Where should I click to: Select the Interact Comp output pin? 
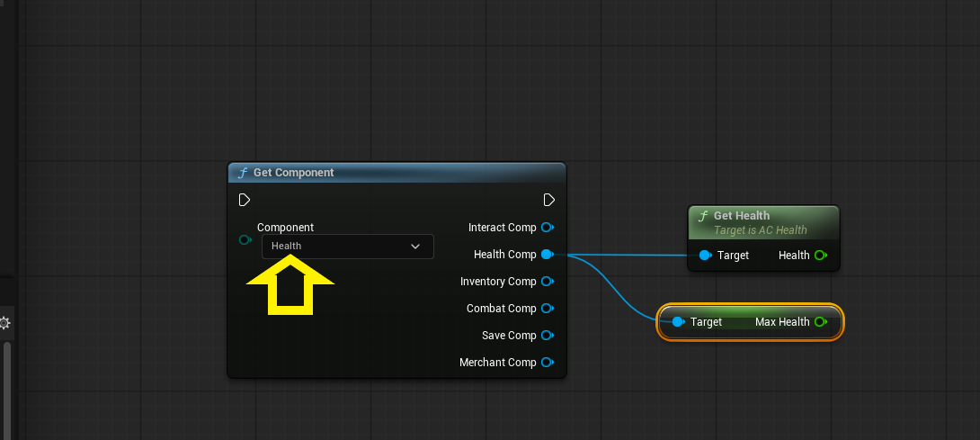tap(548, 227)
